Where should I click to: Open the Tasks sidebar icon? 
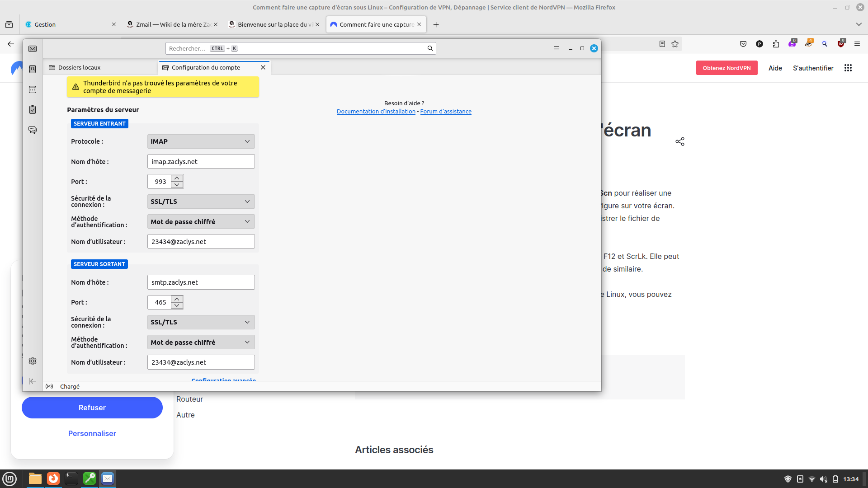pos(33,110)
